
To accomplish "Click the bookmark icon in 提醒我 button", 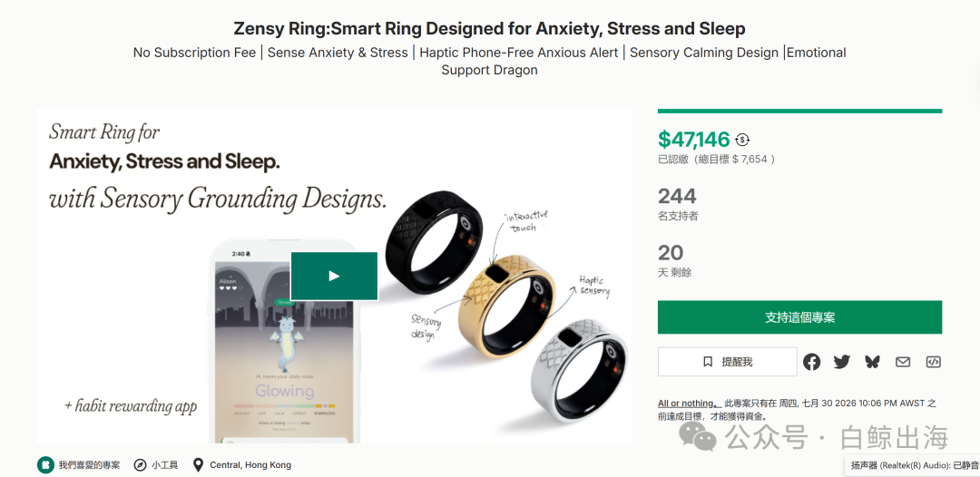I will (708, 362).
